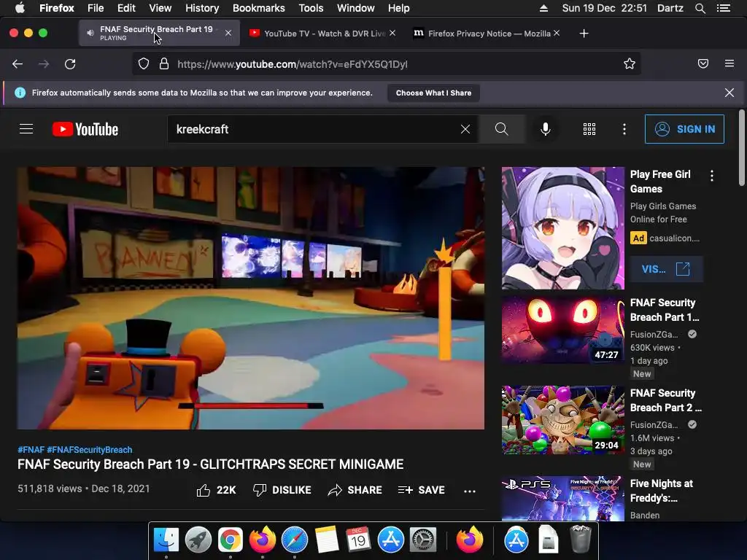
Task: Launch Google Chrome from Dock
Action: click(231, 540)
